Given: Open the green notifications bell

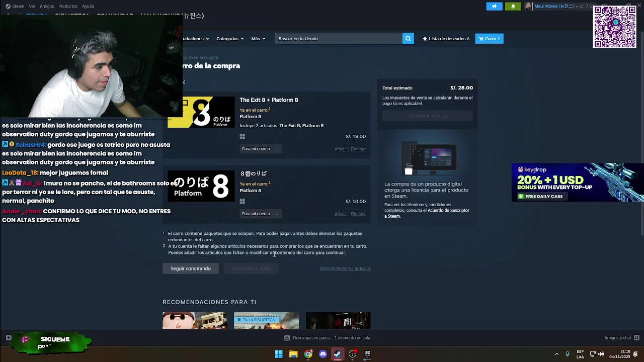Looking at the screenshot, I should click(x=513, y=6).
